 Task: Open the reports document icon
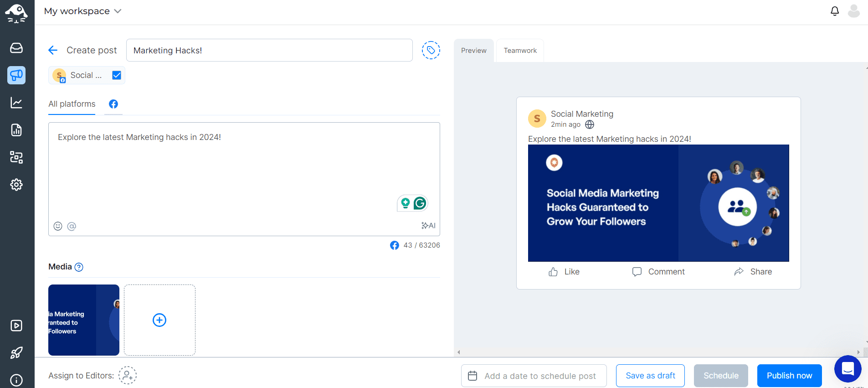(16, 130)
